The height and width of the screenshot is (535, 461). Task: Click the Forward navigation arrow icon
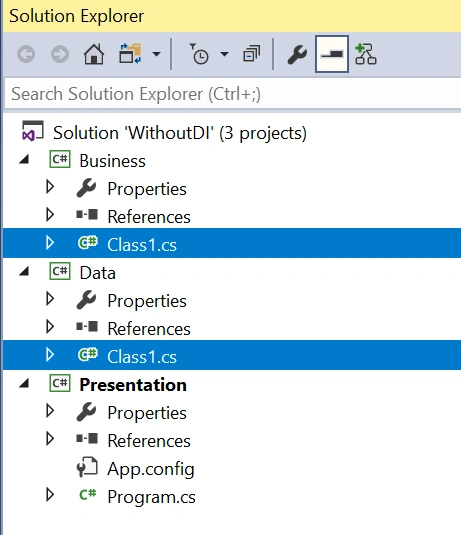coord(60,54)
